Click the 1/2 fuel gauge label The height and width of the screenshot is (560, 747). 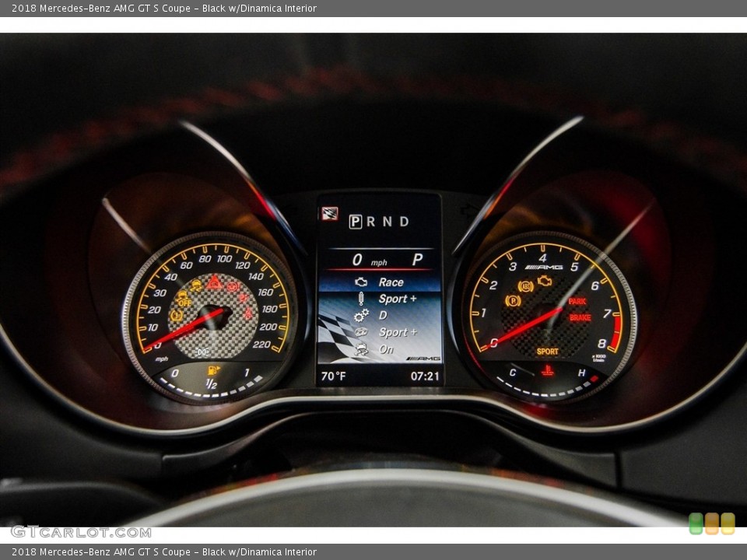tap(212, 383)
